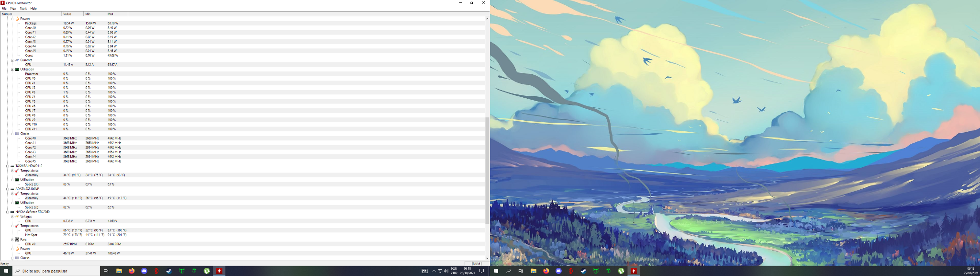
Task: Click the flame icon of CPU Powers
Action: click(17, 19)
